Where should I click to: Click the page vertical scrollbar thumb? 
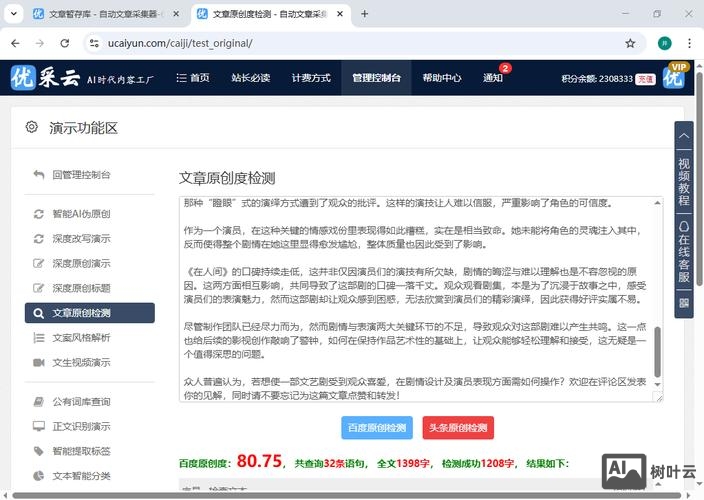699,180
